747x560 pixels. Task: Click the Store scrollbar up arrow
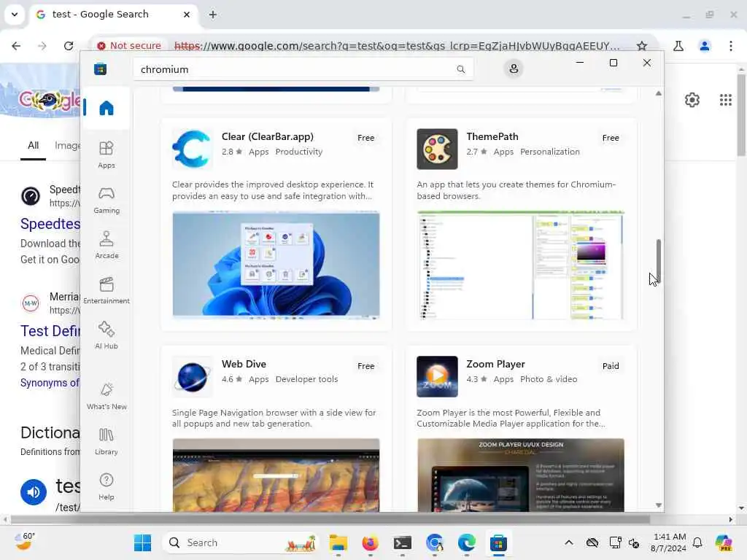tap(659, 93)
